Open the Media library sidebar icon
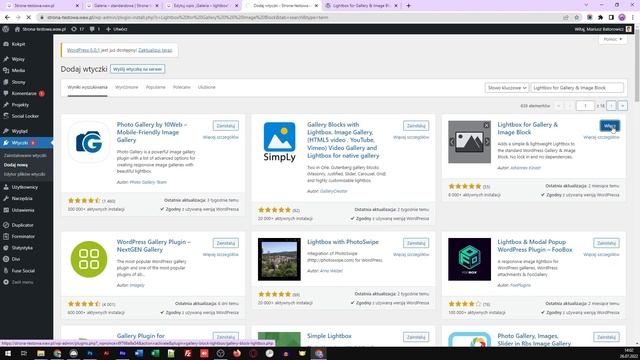 6,70
